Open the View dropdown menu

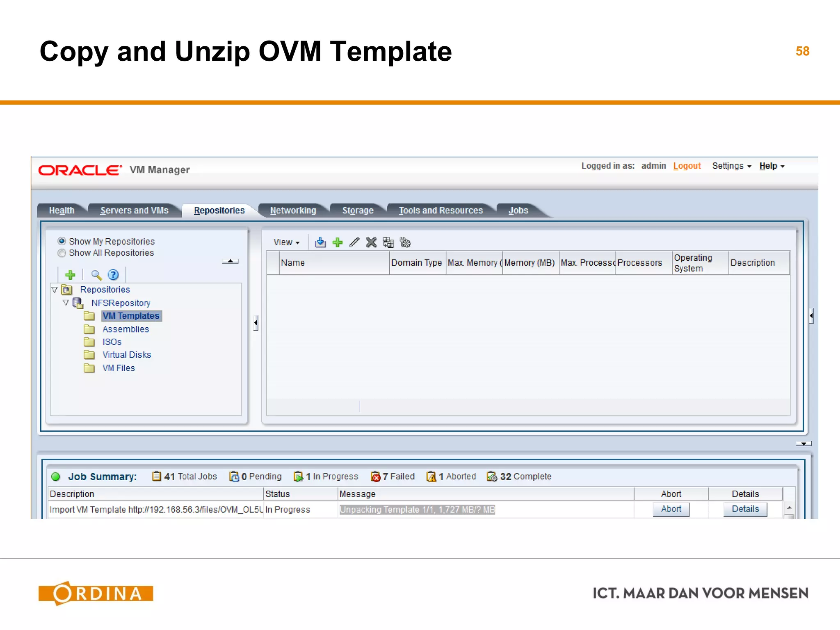(287, 242)
